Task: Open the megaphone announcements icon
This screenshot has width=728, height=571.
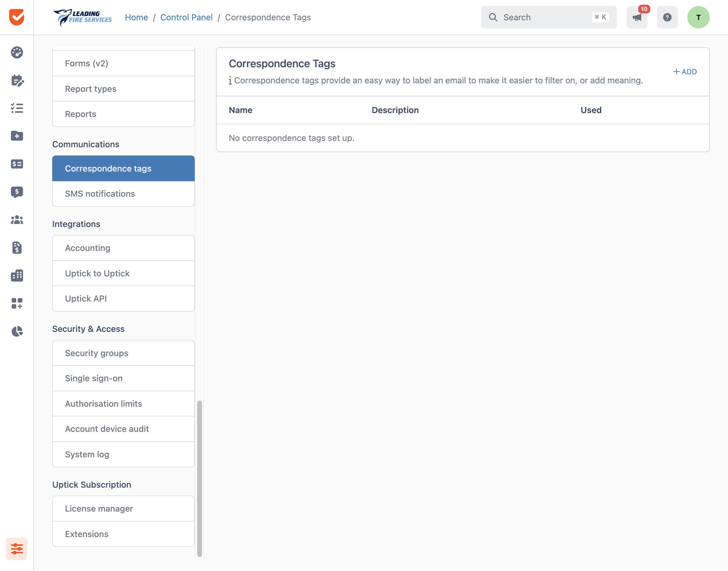Action: pos(637,17)
